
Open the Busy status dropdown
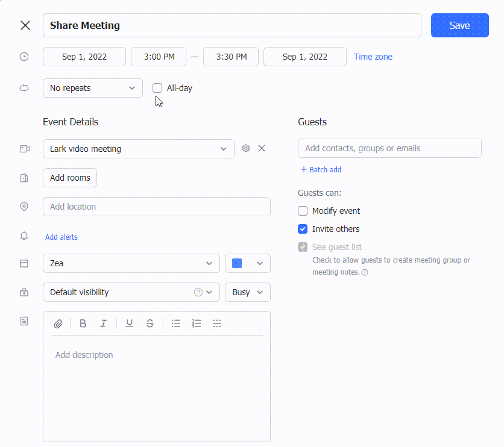point(247,292)
